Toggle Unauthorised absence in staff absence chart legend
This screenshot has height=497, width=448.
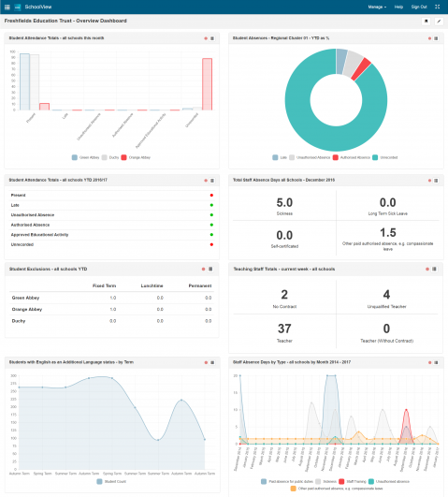tap(389, 481)
